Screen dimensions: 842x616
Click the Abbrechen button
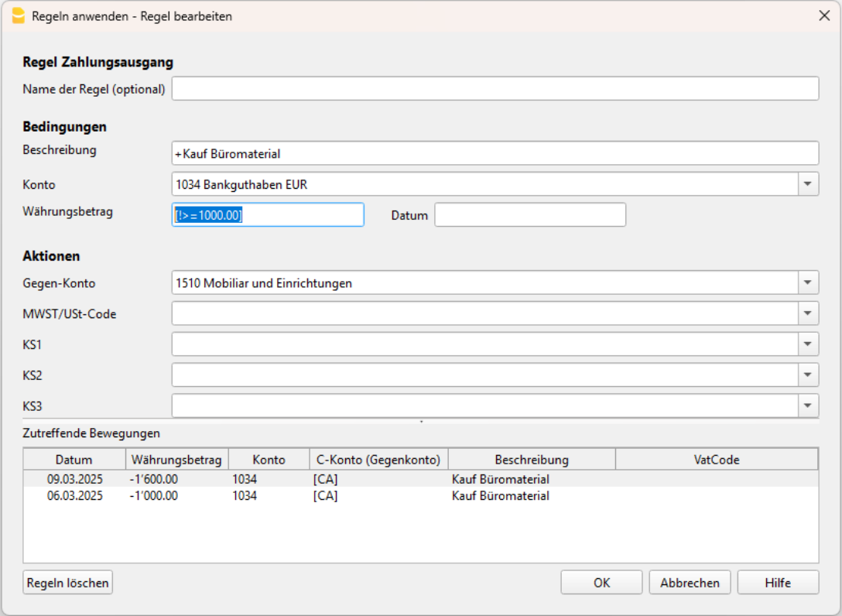[x=690, y=583]
